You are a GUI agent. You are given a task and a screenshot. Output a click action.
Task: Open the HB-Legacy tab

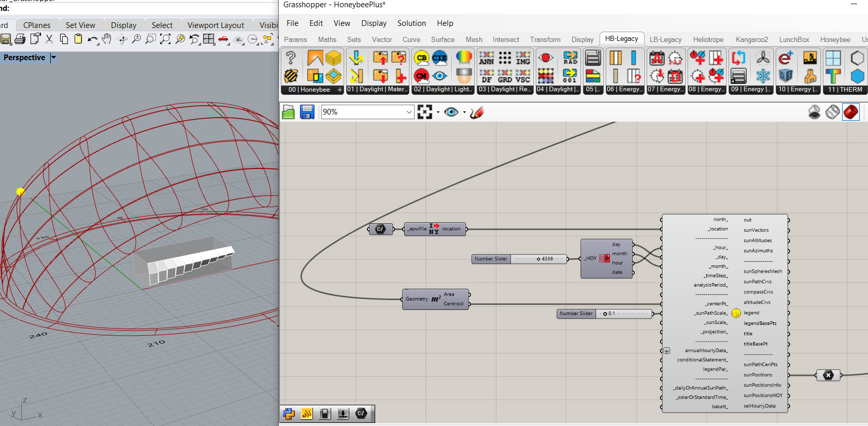coord(622,39)
